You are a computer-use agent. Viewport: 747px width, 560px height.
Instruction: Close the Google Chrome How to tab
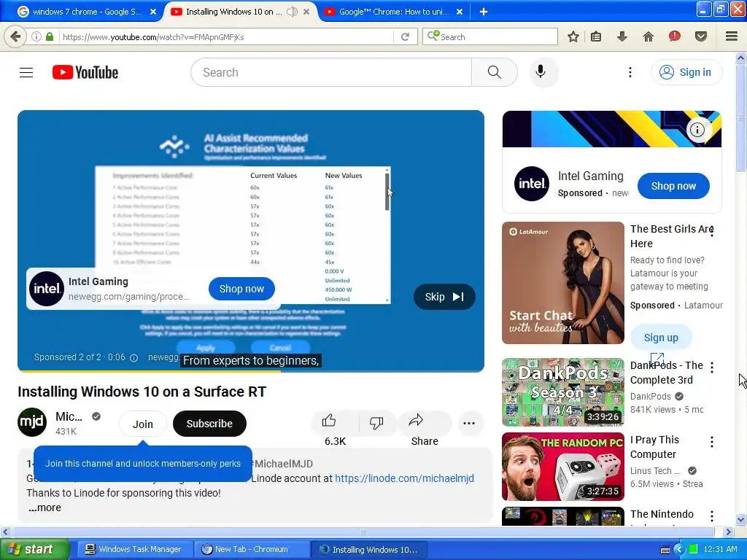pyautogui.click(x=460, y=12)
